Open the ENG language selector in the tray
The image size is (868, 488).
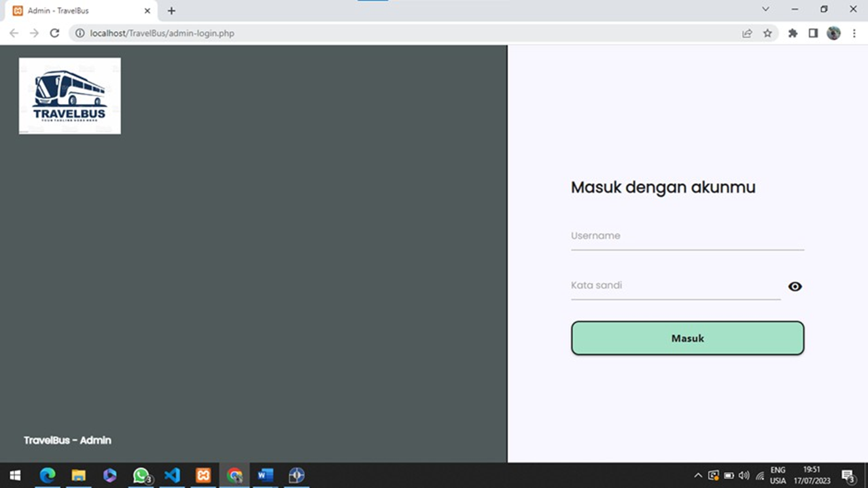click(x=778, y=474)
